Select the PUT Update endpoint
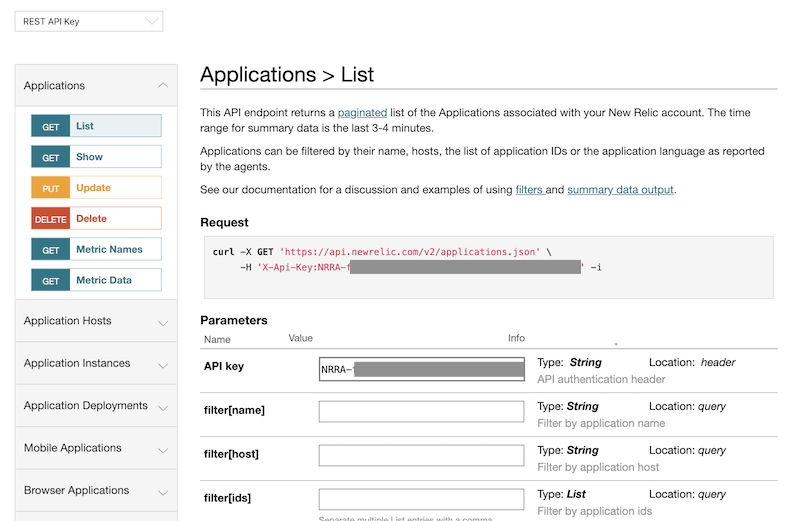This screenshot has width=800, height=521. tap(96, 188)
